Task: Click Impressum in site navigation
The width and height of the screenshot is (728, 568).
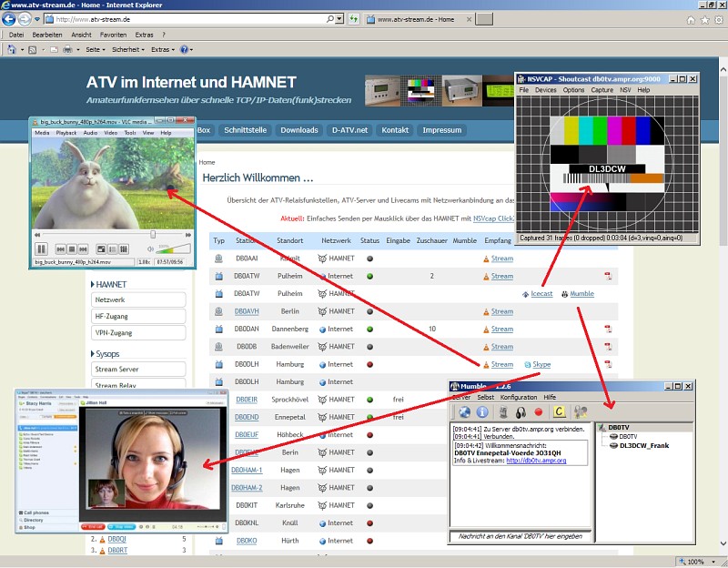Action: click(x=441, y=130)
